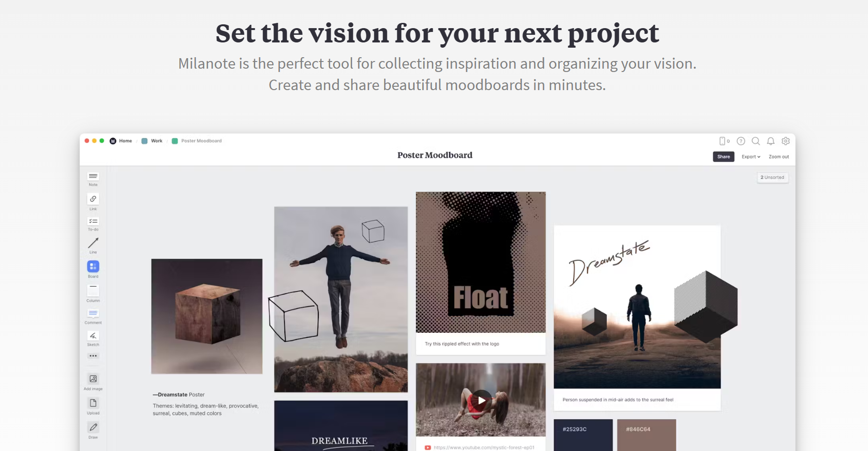Go to Work breadcrumb
Viewport: 868px width, 451px height.
click(x=157, y=141)
